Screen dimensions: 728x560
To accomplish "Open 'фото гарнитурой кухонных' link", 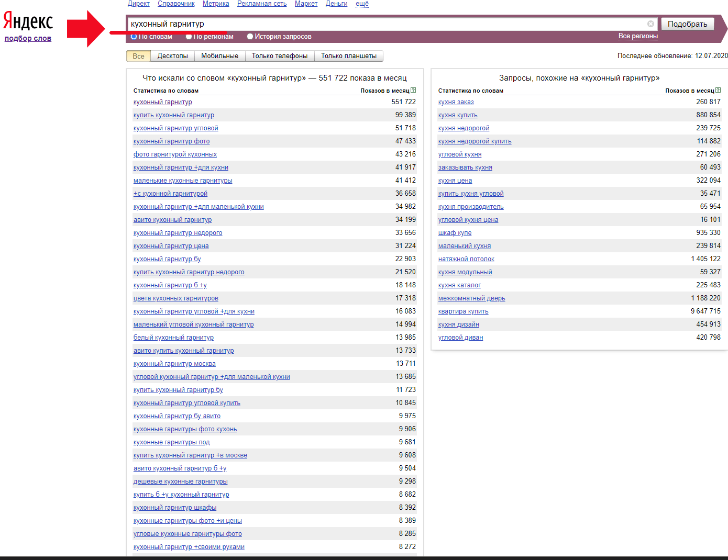I will point(175,154).
